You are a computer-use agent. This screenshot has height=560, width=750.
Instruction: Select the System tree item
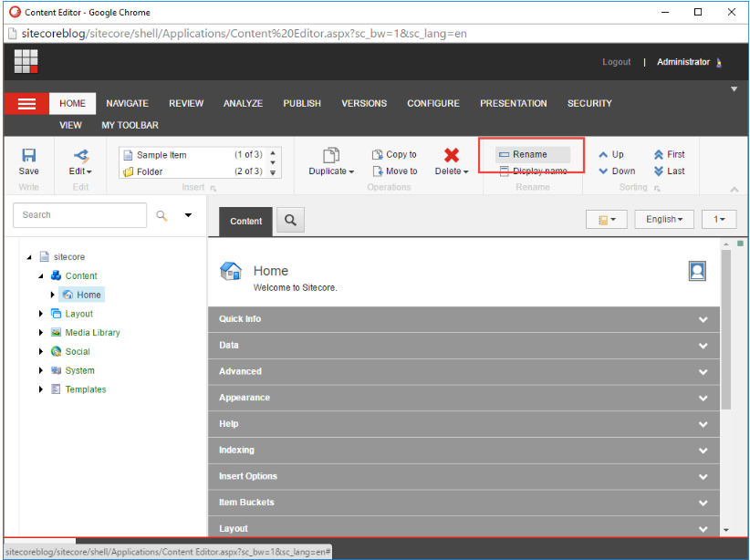tap(73, 370)
